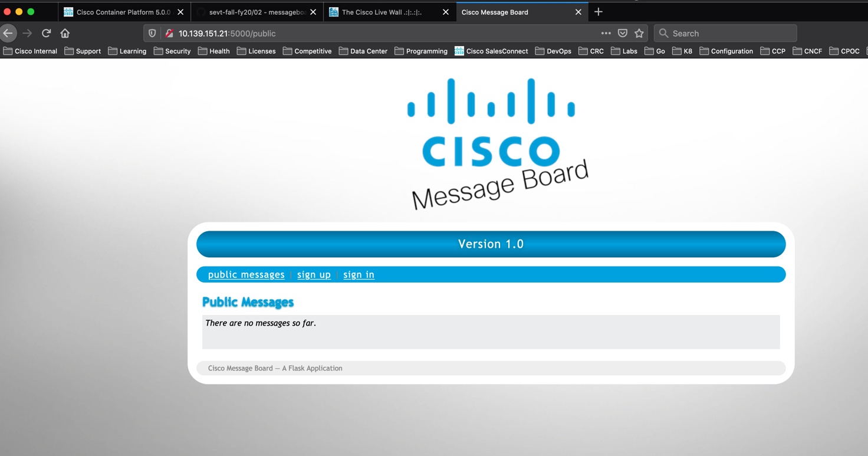Viewport: 868px width, 456px height.
Task: Focus the browser Search box
Action: click(725, 34)
